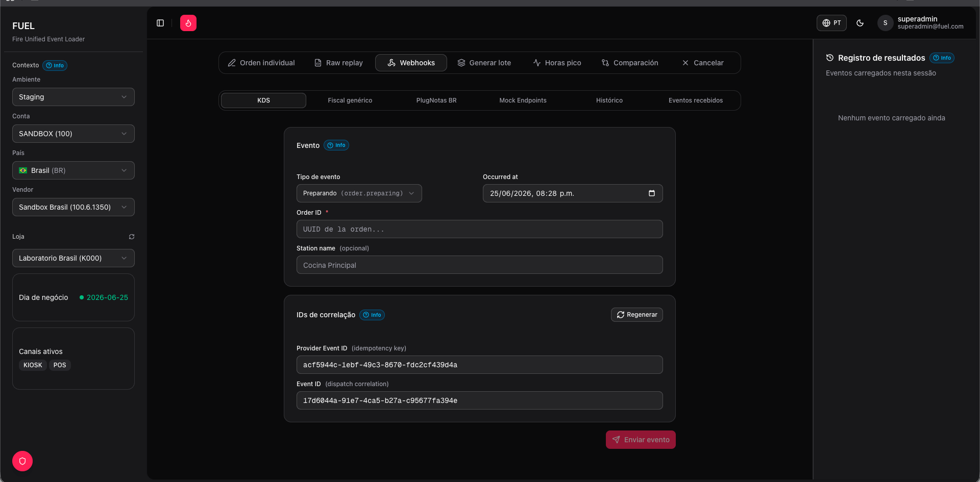Click the Info badge next to Contexto

click(x=55, y=65)
